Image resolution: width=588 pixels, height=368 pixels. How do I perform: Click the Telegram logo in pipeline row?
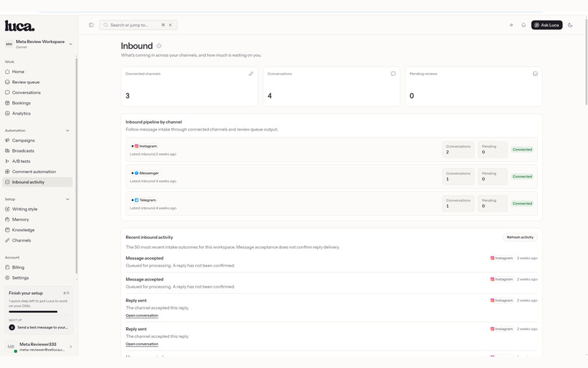[136, 200]
